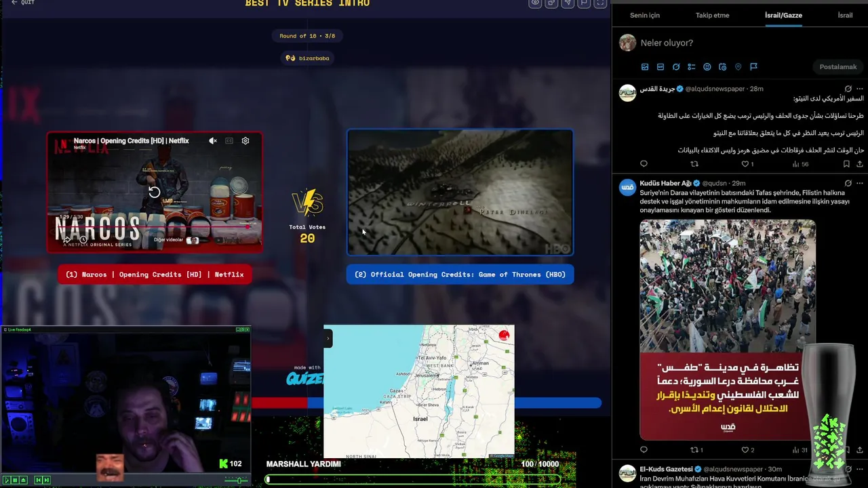The image size is (868, 488).
Task: Vote for (1) Narcos Opening Credits
Action: [x=155, y=274]
